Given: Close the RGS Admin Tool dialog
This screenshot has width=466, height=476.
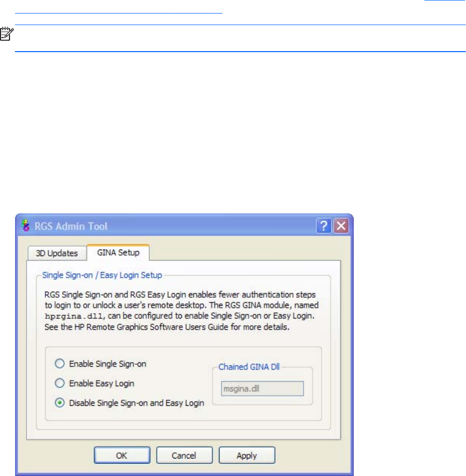Looking at the screenshot, I should 341,226.
